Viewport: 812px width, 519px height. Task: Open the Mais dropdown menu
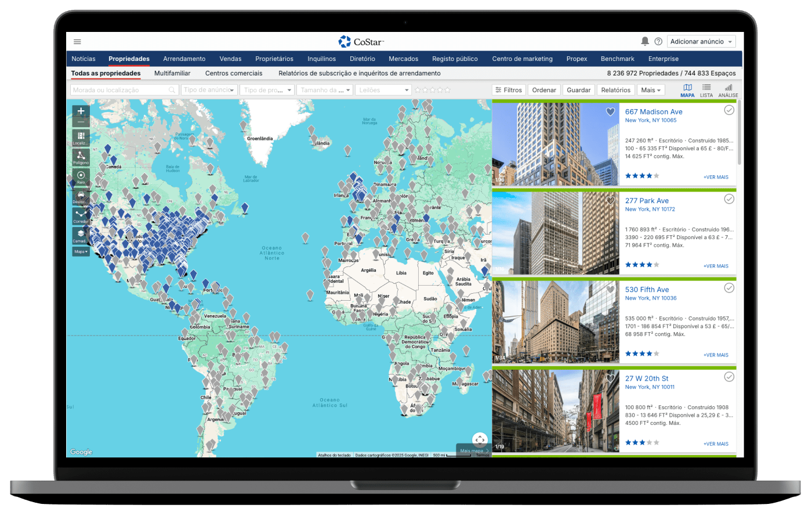[x=651, y=90]
